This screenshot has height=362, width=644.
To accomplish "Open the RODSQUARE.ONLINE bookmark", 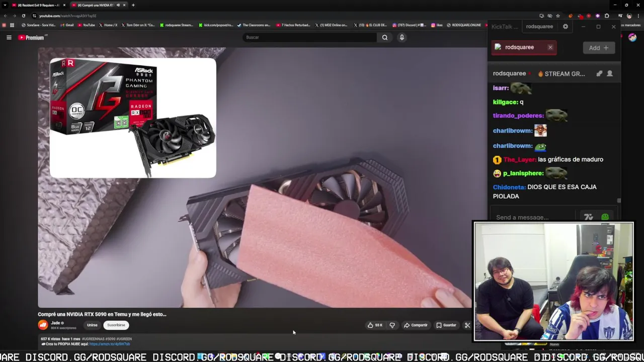I will [x=464, y=25].
